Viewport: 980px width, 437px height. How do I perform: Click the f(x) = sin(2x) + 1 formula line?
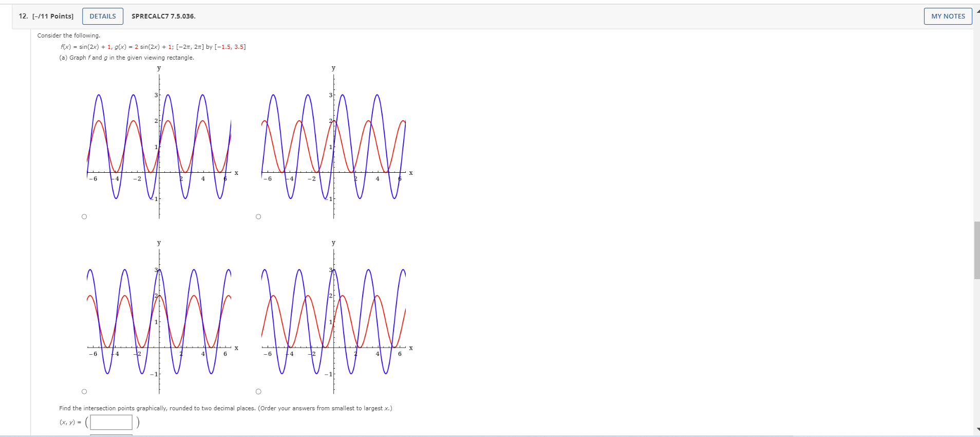pos(153,47)
